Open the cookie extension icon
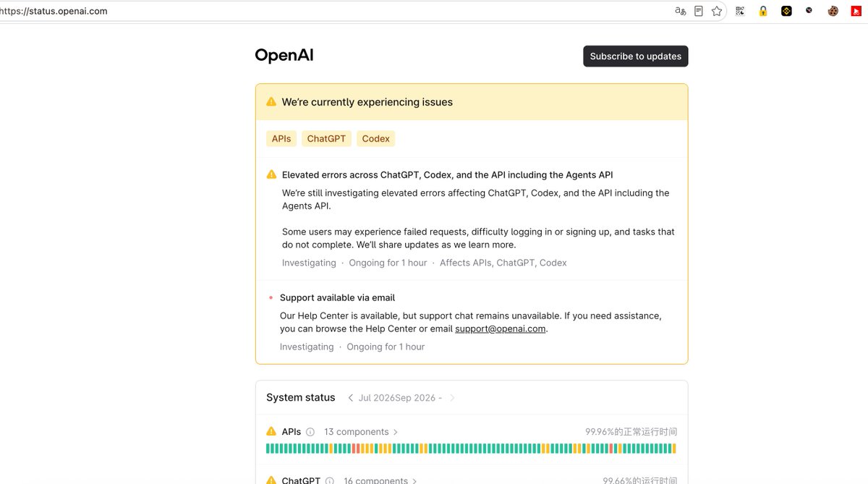Viewport: 868px width, 484px height. click(833, 11)
